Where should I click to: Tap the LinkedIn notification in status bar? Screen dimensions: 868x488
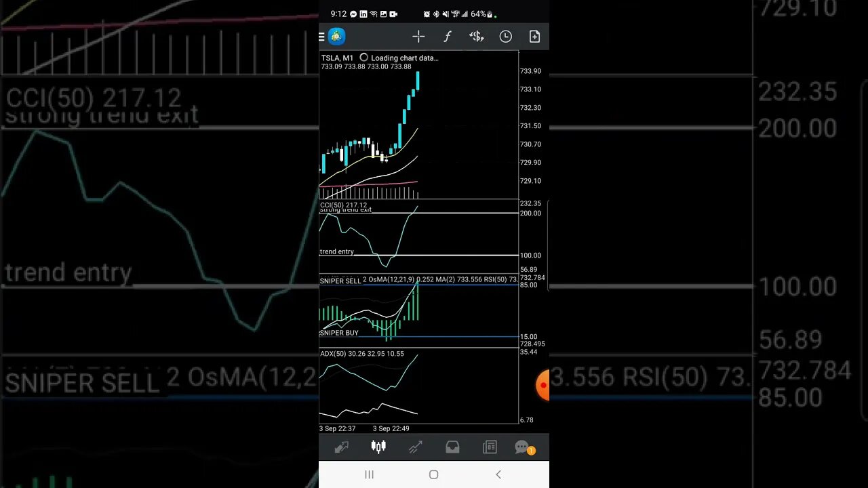point(363,14)
